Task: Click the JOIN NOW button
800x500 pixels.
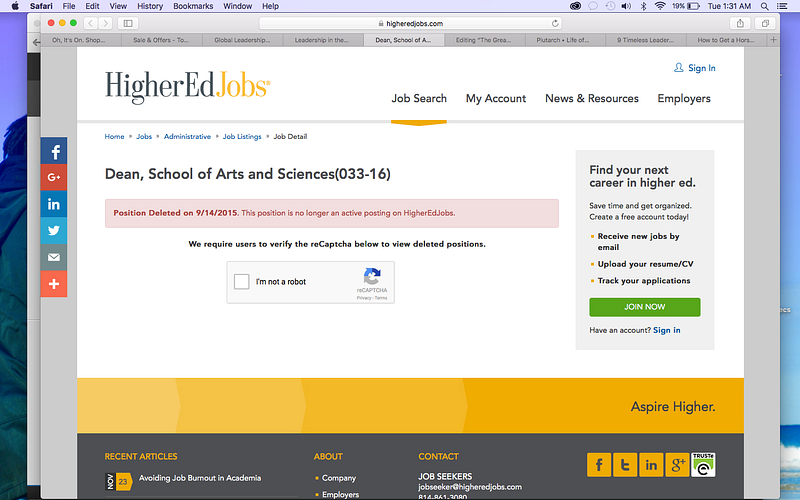Action: pos(644,307)
